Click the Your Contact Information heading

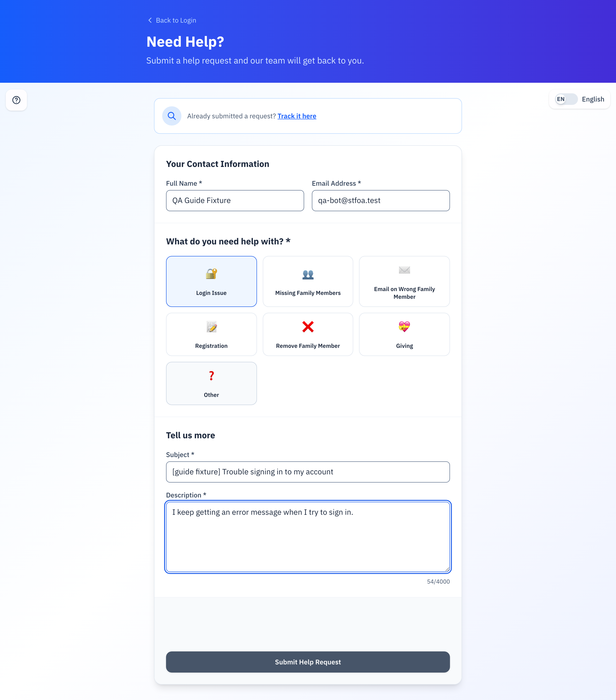click(x=218, y=164)
